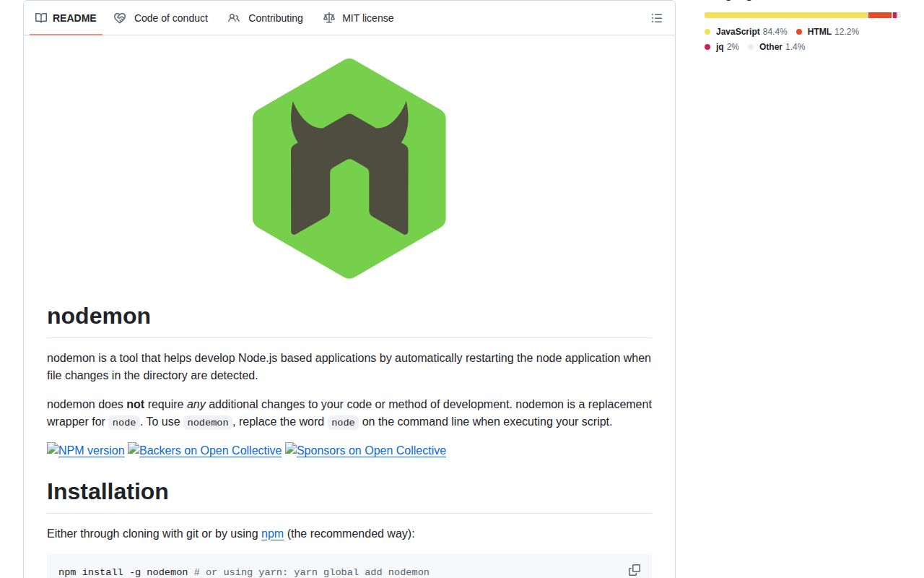Click the nodemon heading
Viewport: 924px width, 578px height.
99,316
